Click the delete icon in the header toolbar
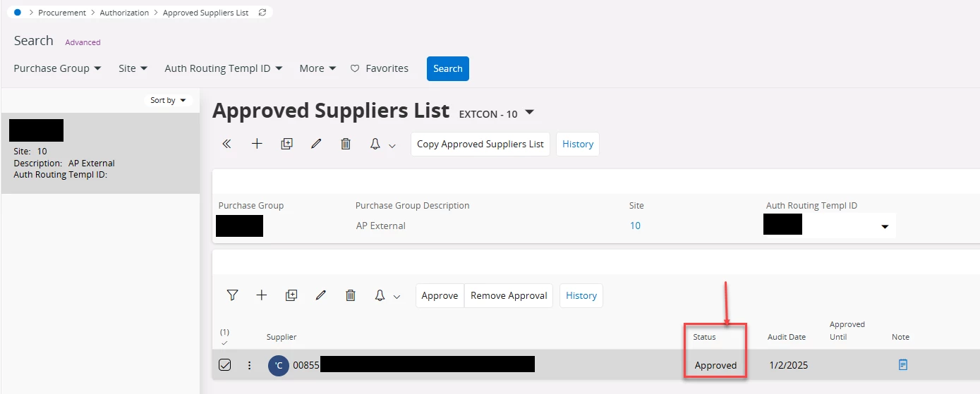The image size is (980, 394). tap(346, 144)
